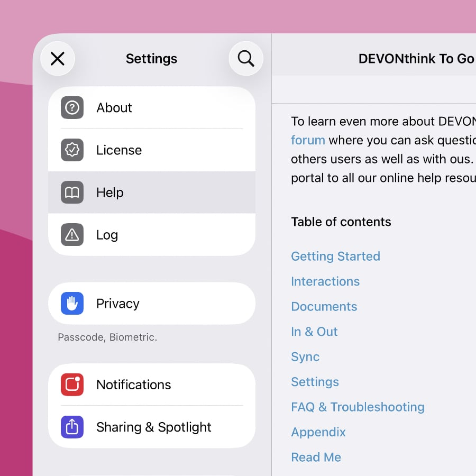This screenshot has width=476, height=476.
Task: Open the Settings chapter in Table of contents
Action: (315, 382)
